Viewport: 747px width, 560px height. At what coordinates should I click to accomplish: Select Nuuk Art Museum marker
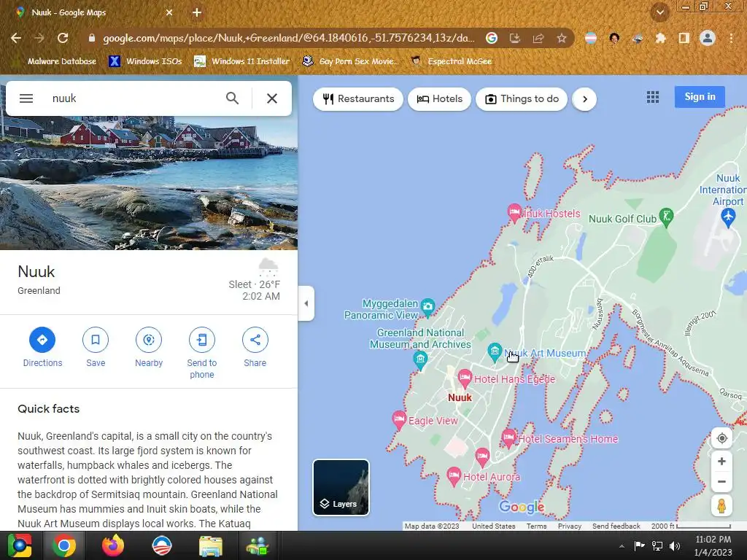(495, 352)
